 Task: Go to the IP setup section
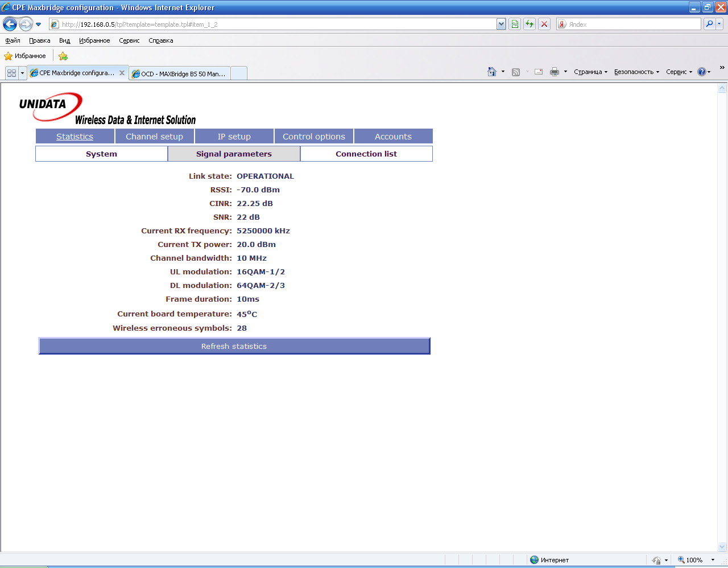point(234,137)
